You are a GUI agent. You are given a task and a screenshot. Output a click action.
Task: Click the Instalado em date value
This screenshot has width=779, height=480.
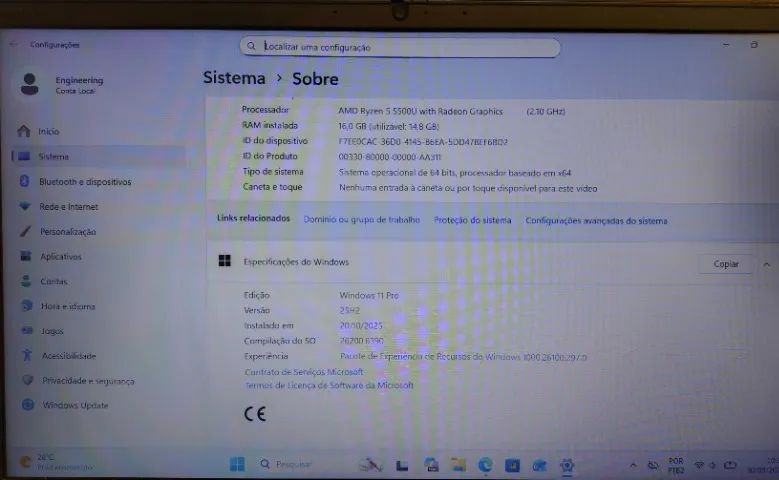tap(361, 325)
